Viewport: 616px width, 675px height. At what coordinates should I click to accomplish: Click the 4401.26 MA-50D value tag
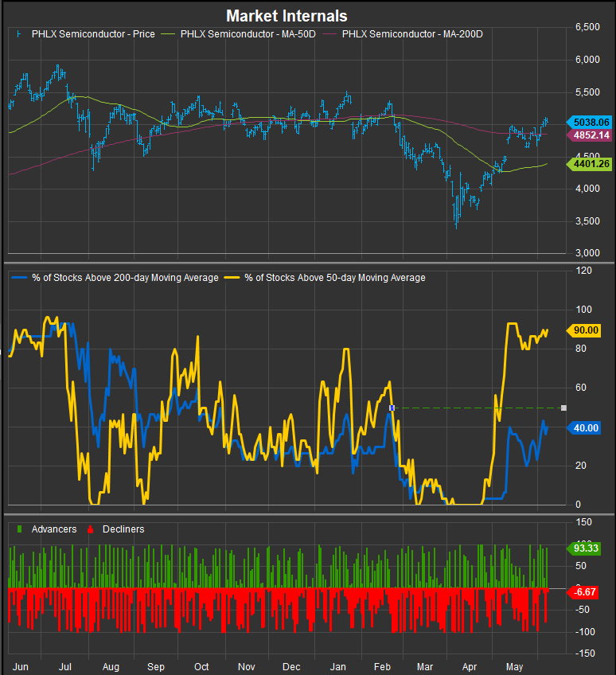[x=588, y=164]
